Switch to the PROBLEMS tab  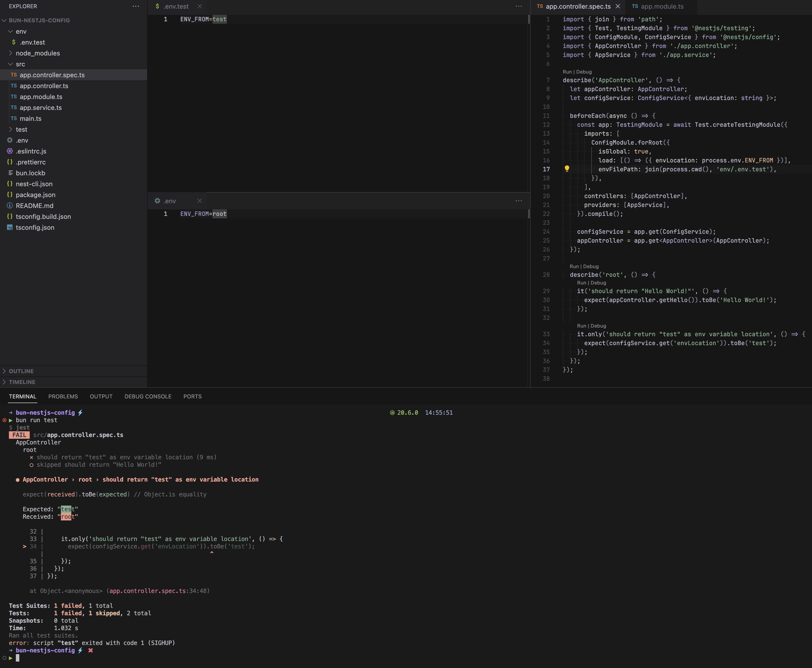(63, 396)
